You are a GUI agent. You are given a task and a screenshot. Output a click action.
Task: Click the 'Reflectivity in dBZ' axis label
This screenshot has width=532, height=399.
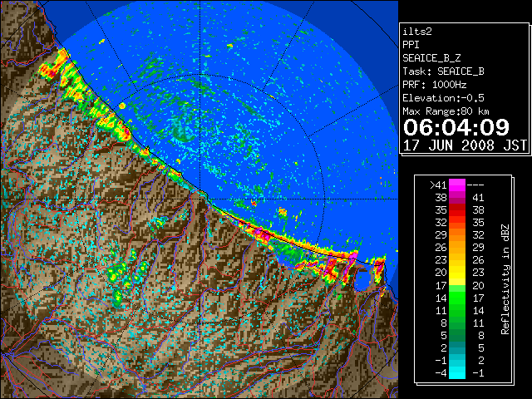click(x=505, y=279)
